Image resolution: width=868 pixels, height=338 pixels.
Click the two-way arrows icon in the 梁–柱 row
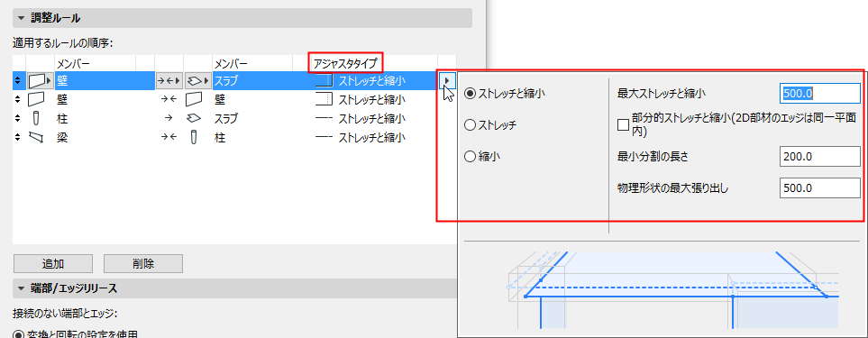(169, 136)
